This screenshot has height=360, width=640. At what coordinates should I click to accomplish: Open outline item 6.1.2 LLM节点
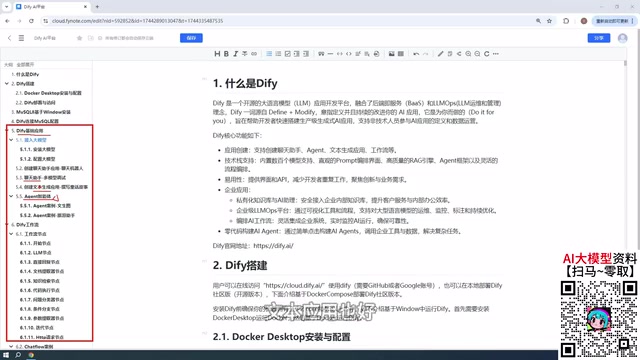pos(36,253)
